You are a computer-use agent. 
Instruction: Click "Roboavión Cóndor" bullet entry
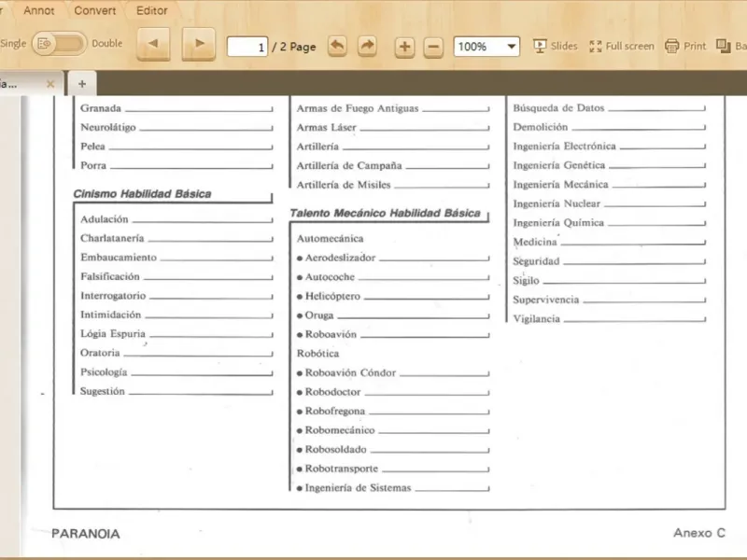tap(393, 372)
